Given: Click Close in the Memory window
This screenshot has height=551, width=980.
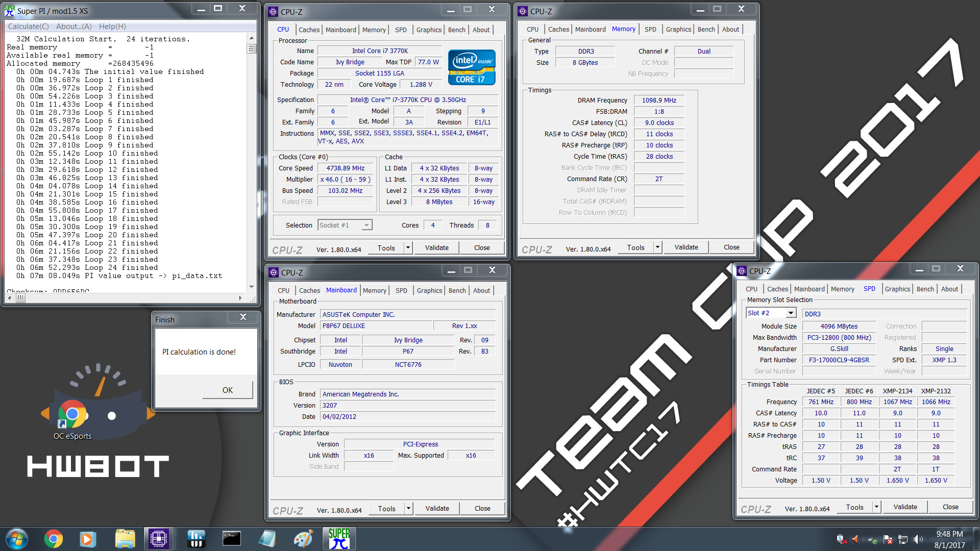Looking at the screenshot, I should (x=731, y=247).
